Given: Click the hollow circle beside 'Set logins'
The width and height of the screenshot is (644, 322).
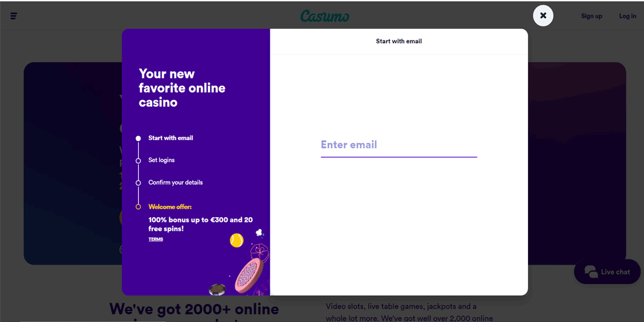Looking at the screenshot, I should (x=138, y=161).
